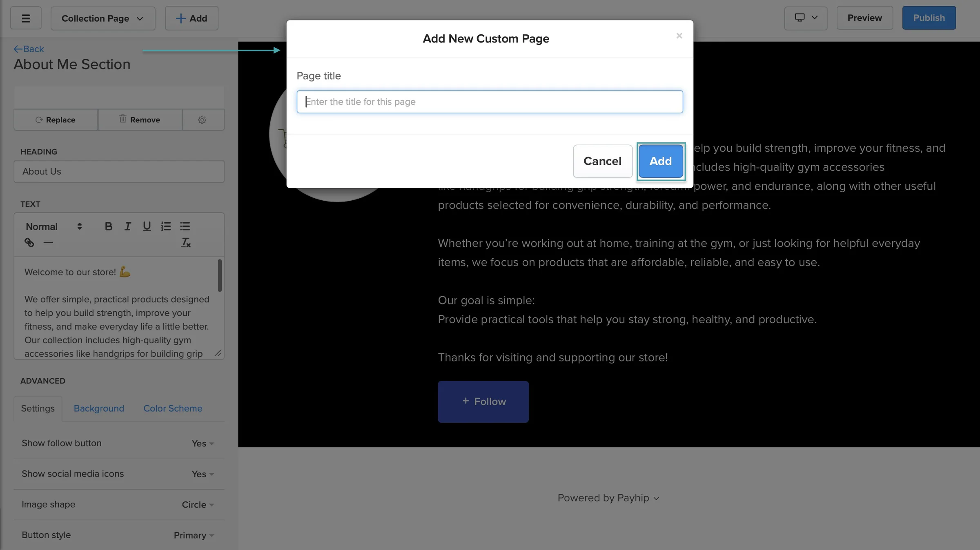The image size is (980, 550).
Task: Toggle underline text formatting
Action: click(x=147, y=226)
